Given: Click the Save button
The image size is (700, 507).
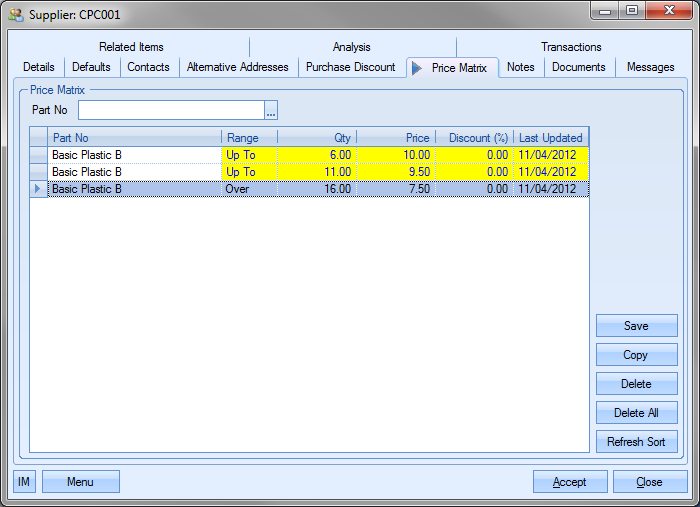Looking at the screenshot, I should [x=636, y=326].
